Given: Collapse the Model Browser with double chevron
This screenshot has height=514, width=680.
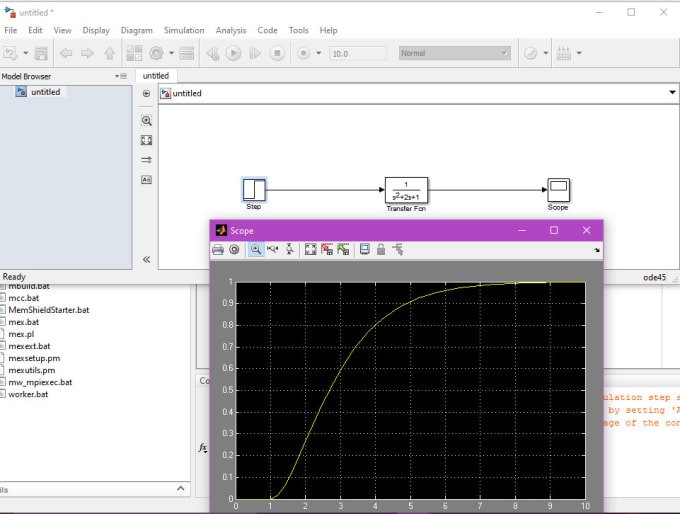Looking at the screenshot, I should tap(147, 259).
